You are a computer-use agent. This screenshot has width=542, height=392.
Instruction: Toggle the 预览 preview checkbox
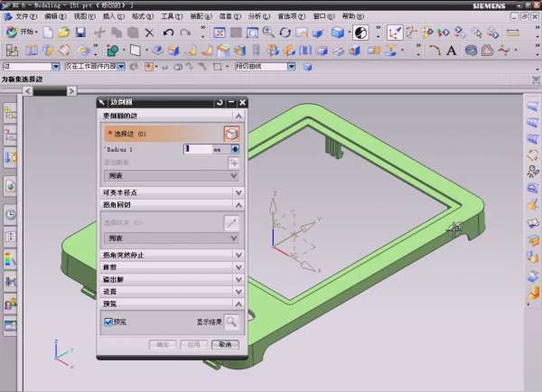[108, 321]
